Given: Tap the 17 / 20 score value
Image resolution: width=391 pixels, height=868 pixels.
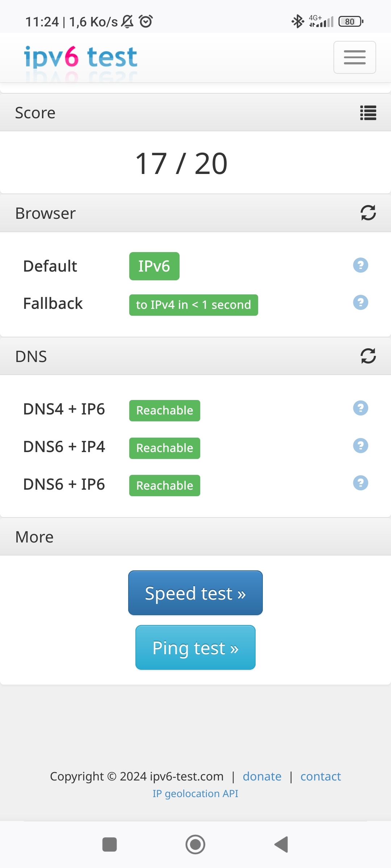Looking at the screenshot, I should point(181,163).
